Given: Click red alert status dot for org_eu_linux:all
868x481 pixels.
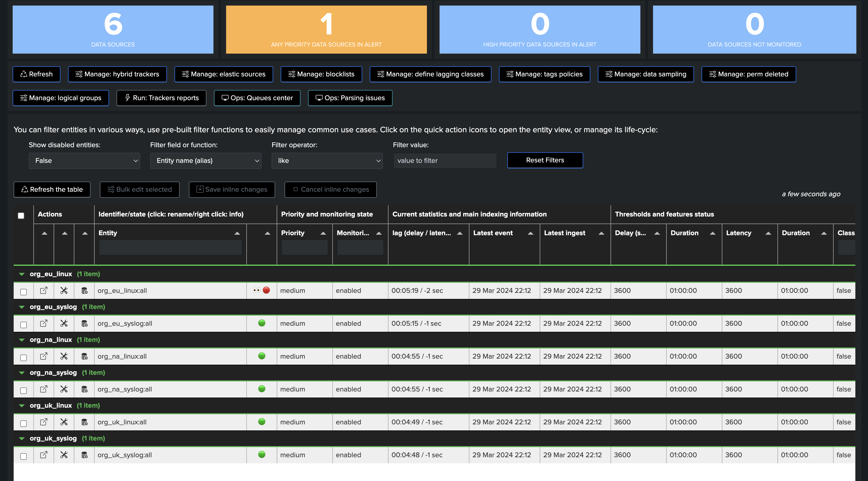Looking at the screenshot, I should click(x=266, y=290).
